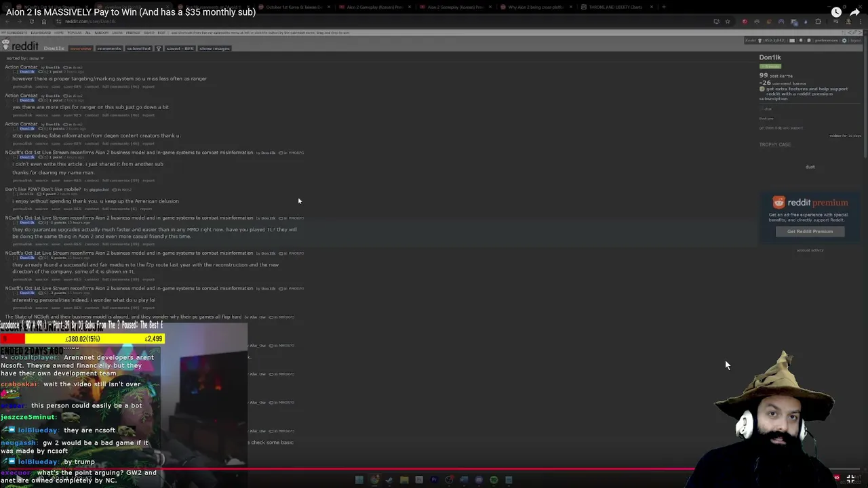The image size is (868, 488).
Task: Open 'The State of NCSoft and their business model' post
Action: (123, 317)
